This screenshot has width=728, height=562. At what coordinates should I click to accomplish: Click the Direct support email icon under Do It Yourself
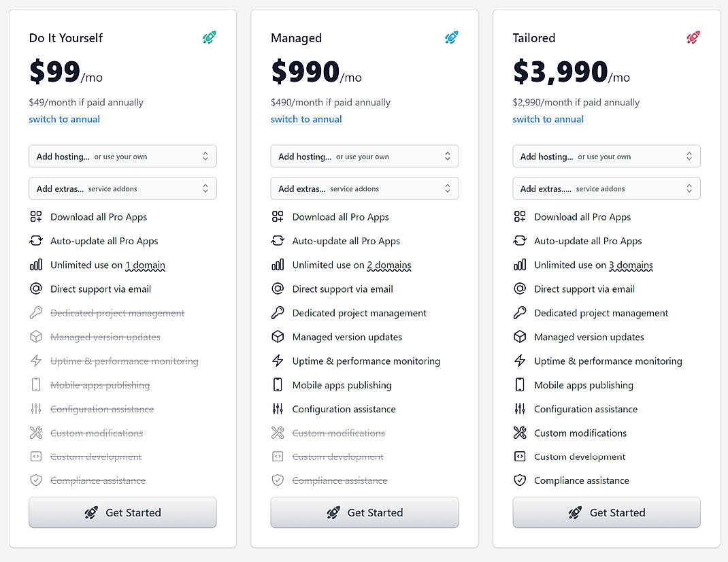[35, 288]
